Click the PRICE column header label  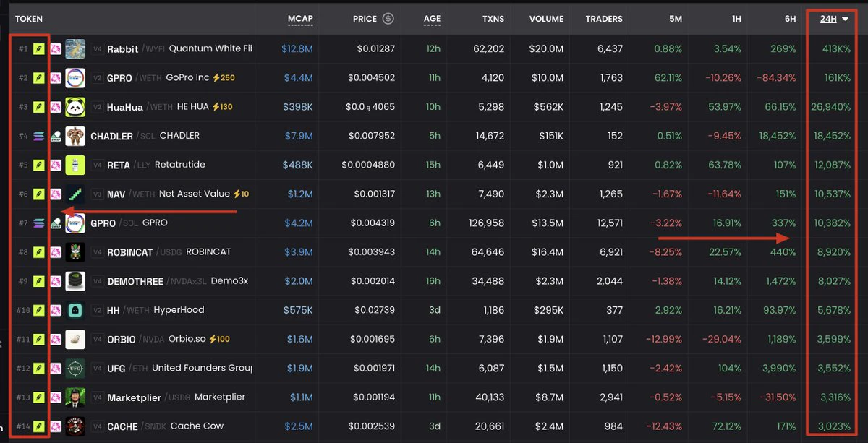coord(366,19)
